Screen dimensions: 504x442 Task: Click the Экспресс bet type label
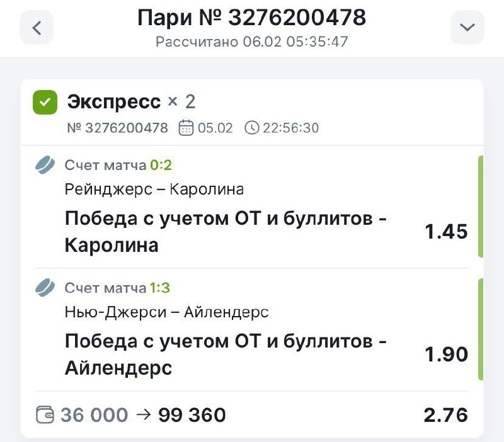114,101
